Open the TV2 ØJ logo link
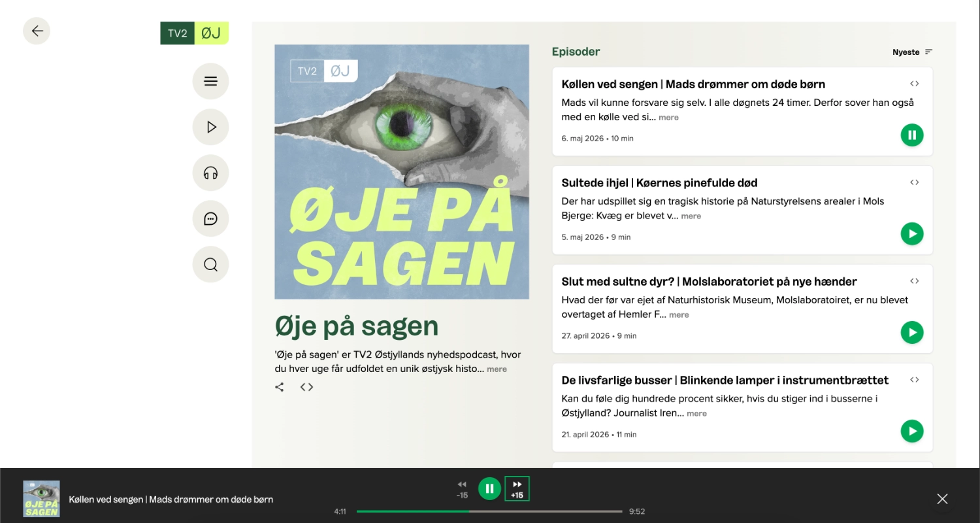This screenshot has height=523, width=980. coord(195,33)
